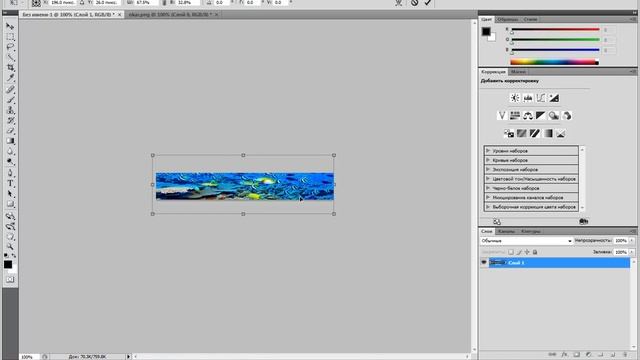Commit the transform with the checkmark

point(428,3)
